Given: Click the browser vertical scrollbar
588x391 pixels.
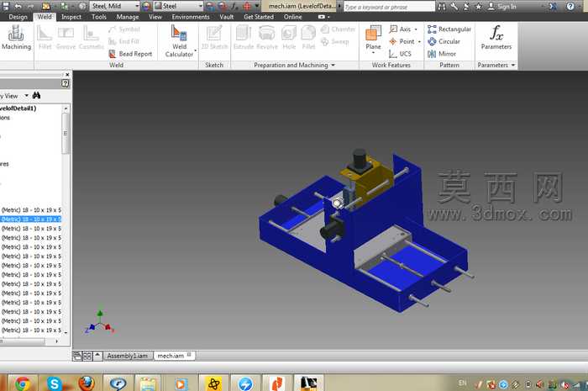Looking at the screenshot, I should tap(66, 134).
